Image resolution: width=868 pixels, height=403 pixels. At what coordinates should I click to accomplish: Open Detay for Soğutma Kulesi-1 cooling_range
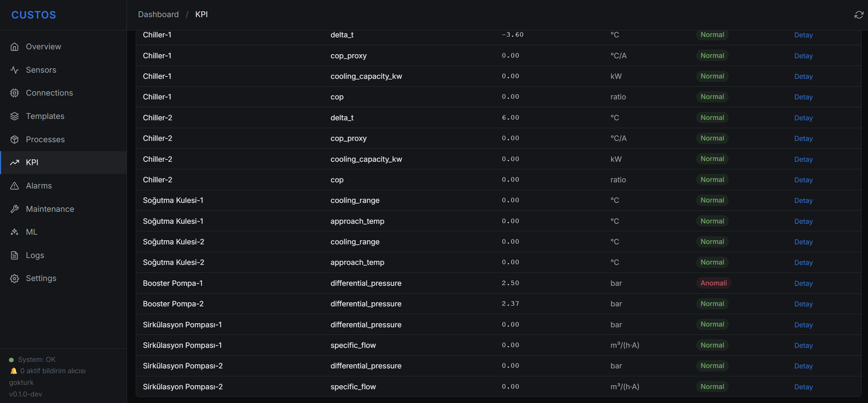coord(803,201)
